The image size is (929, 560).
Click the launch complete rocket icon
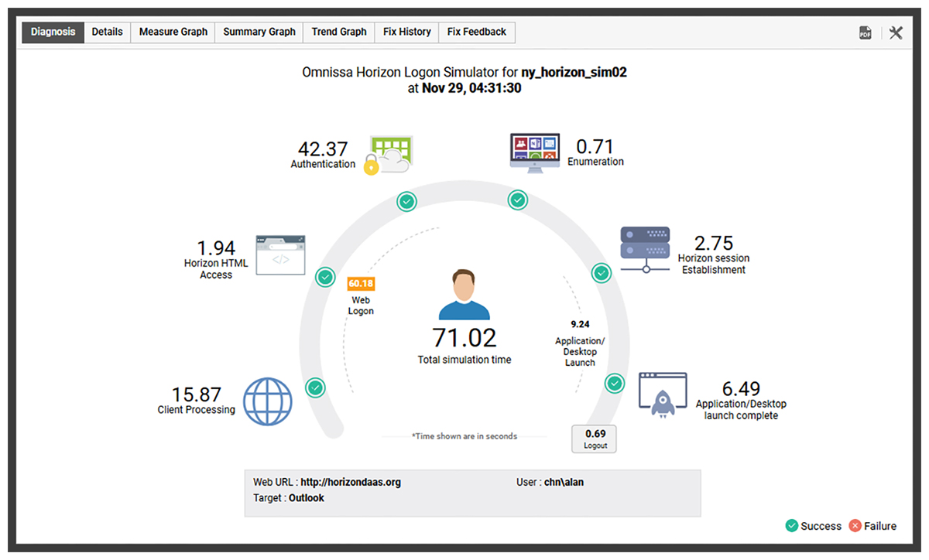point(663,396)
